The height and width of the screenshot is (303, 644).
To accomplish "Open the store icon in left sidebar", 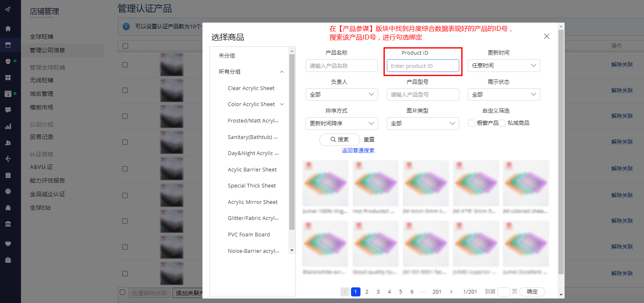I will pyautogui.click(x=8, y=45).
